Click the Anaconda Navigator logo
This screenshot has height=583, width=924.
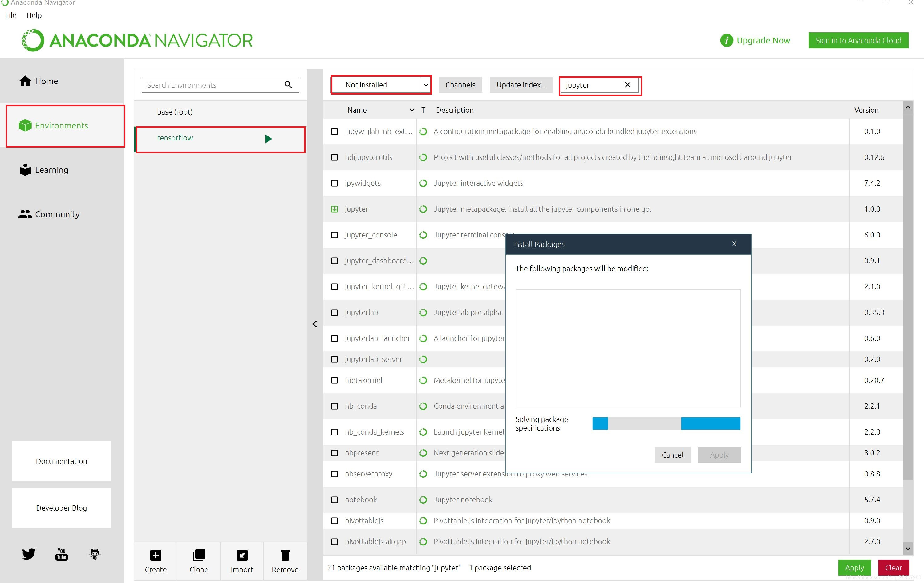coord(137,40)
